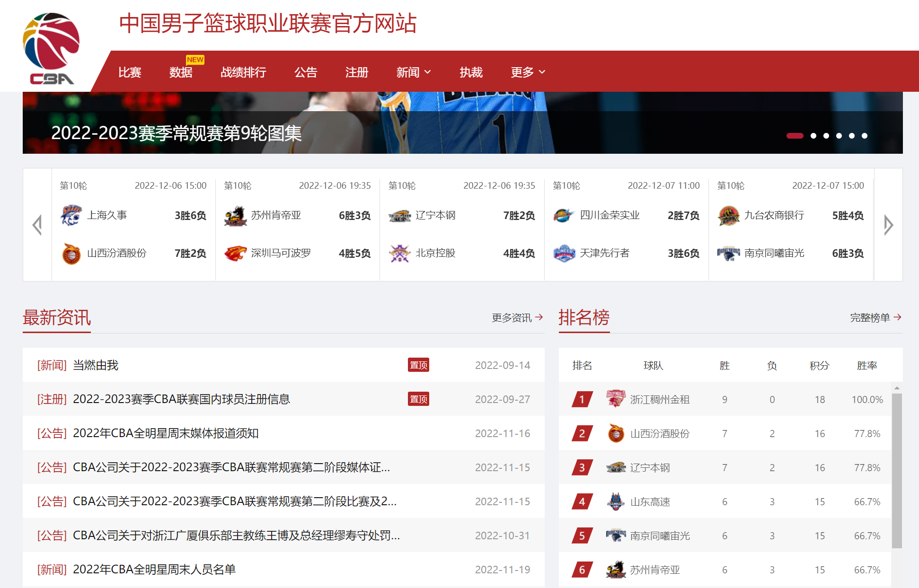Screen dimensions: 919x588
Task: Click the 积分 column header
Action: click(x=819, y=365)
